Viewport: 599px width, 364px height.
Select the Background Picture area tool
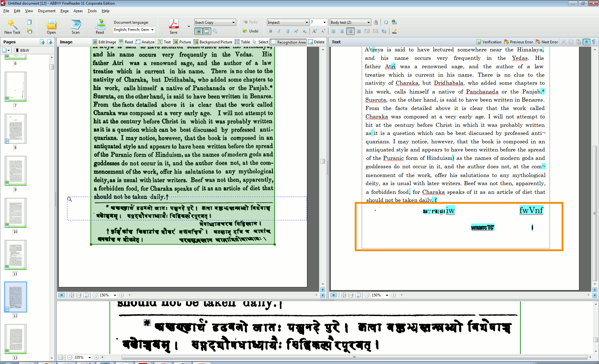coord(213,42)
